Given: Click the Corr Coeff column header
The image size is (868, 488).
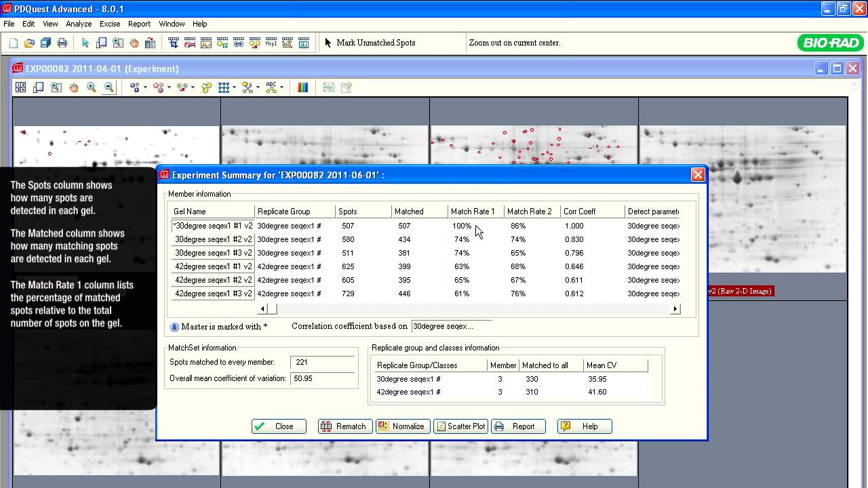Looking at the screenshot, I should [x=593, y=211].
